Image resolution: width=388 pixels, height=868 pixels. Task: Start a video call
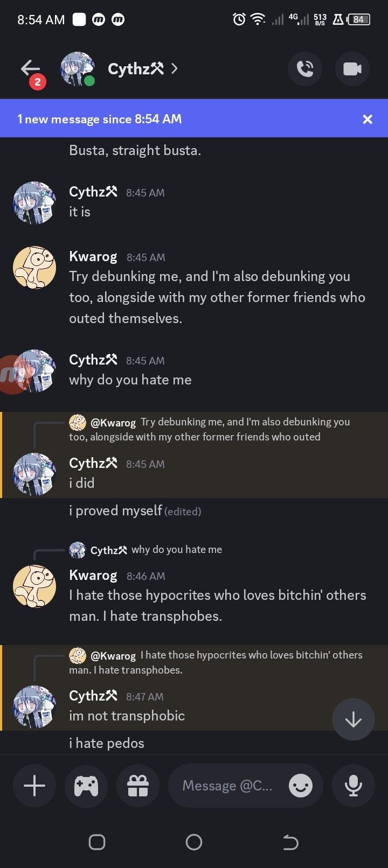click(x=352, y=69)
